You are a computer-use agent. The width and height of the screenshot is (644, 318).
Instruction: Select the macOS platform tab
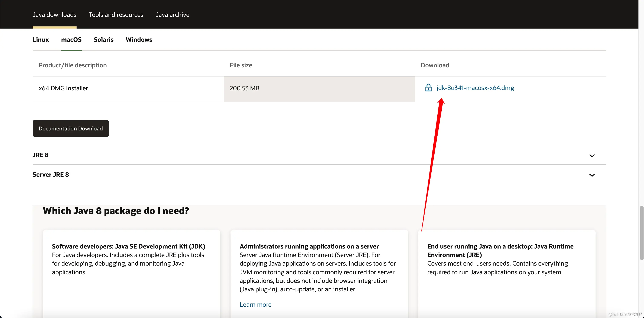click(71, 40)
